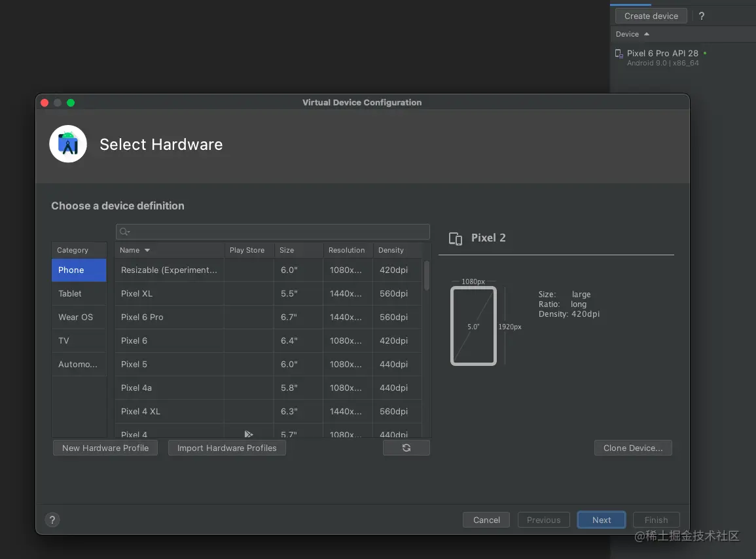Click the Pixel 2 screen preview outline
Image resolution: width=756 pixels, height=559 pixels.
[473, 327]
